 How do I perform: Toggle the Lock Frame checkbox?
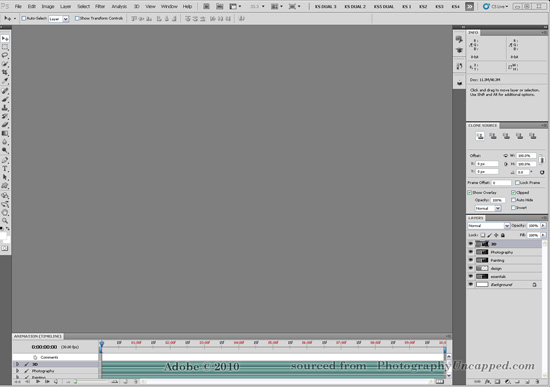pyautogui.click(x=517, y=182)
